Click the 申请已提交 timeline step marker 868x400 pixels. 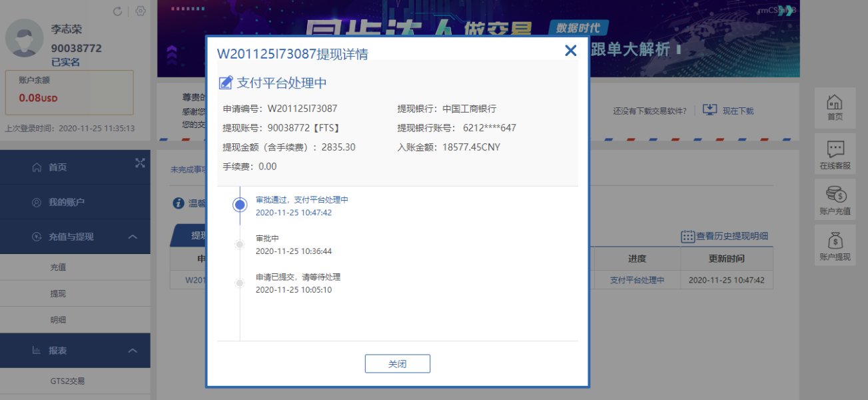[x=240, y=283]
